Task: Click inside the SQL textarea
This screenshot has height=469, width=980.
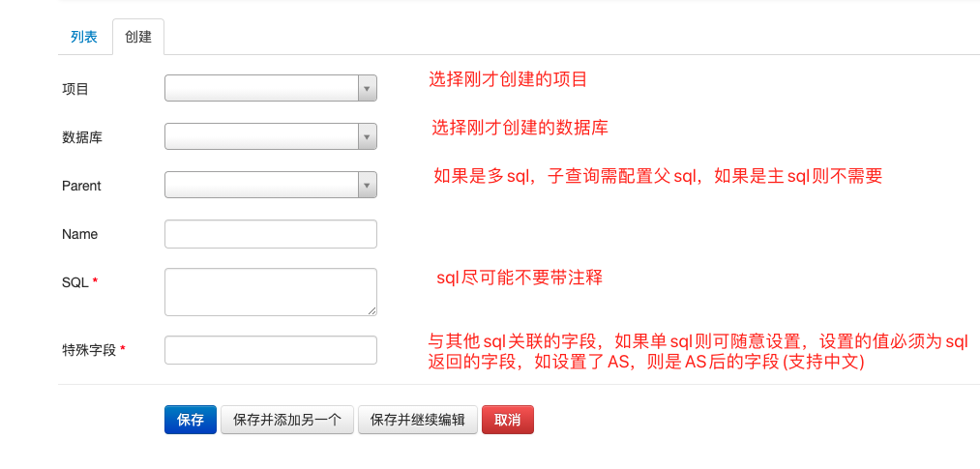Action: click(270, 291)
